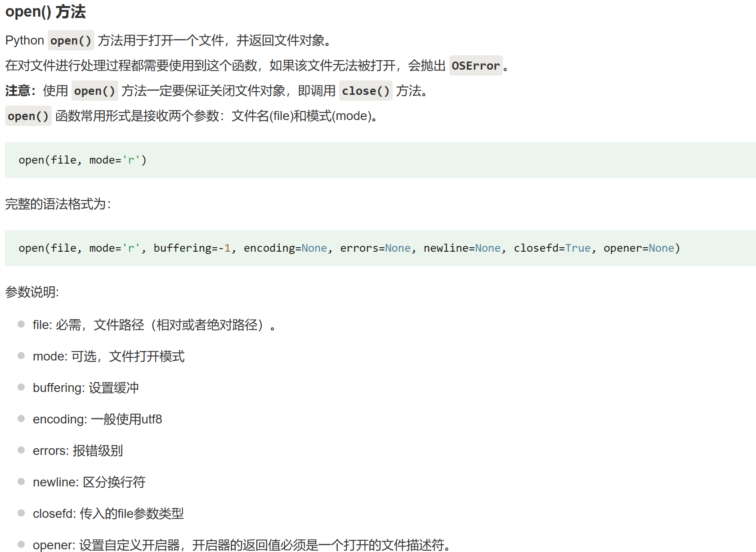Click list item 'closefd: 传入的file参数类型'
Image resolution: width=756 pixels, height=552 pixels.
[108, 513]
